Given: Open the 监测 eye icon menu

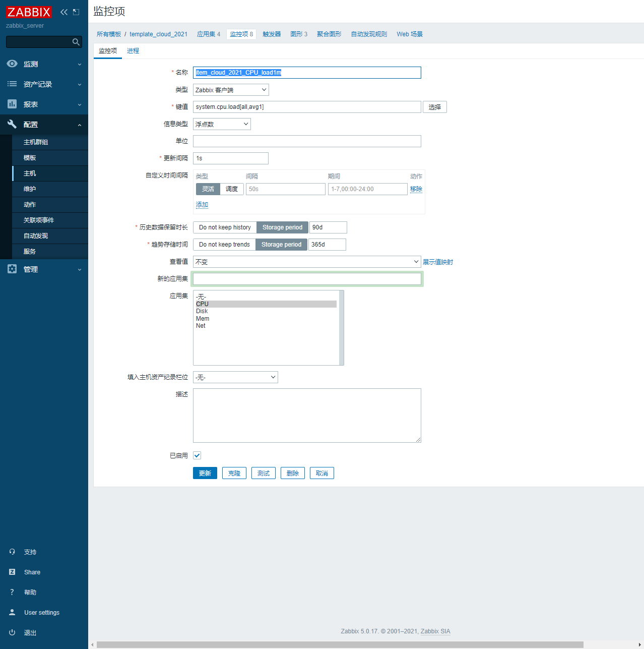Looking at the screenshot, I should pyautogui.click(x=12, y=64).
